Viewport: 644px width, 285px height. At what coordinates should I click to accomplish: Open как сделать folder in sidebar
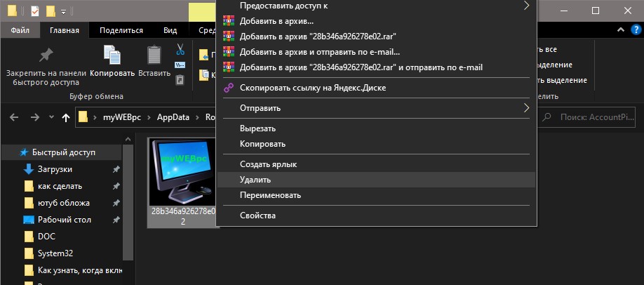tap(61, 186)
